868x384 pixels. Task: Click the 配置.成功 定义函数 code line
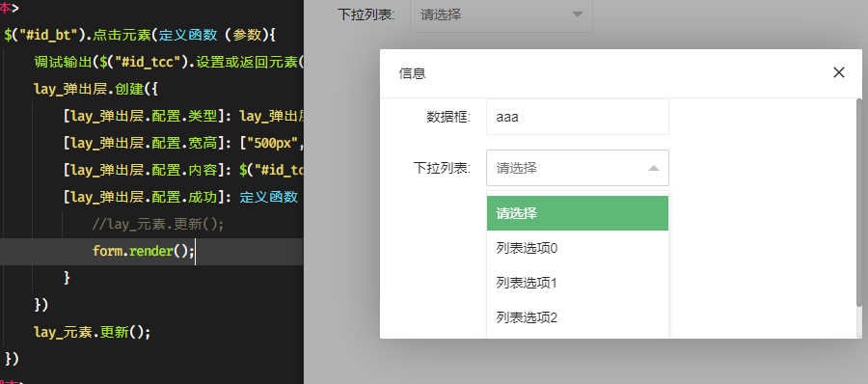[181, 197]
